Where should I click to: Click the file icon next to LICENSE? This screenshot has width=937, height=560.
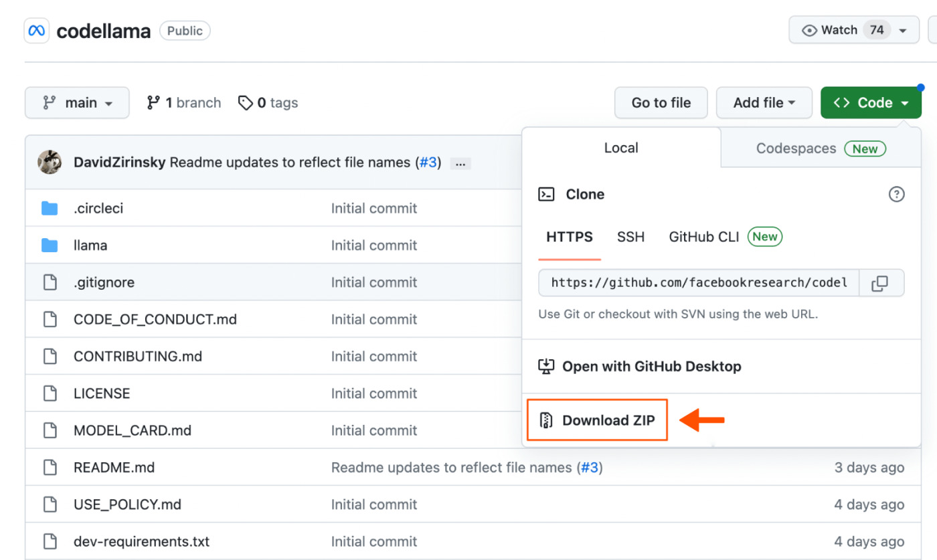pyautogui.click(x=50, y=393)
